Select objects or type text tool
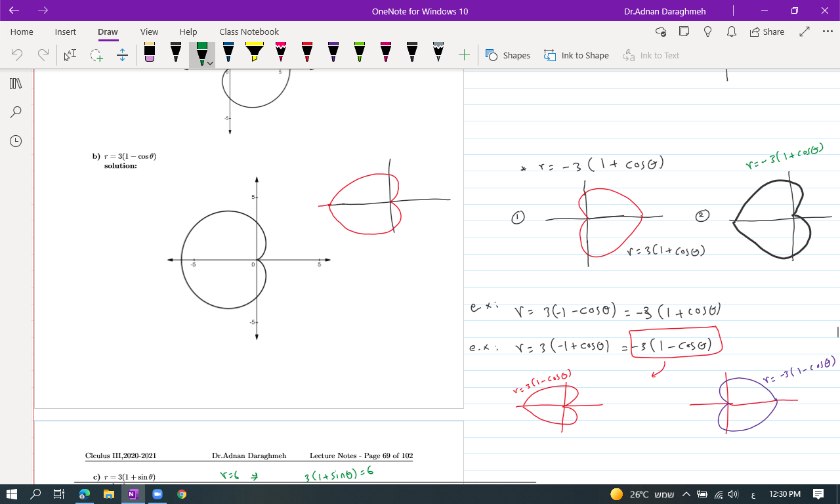Image resolution: width=840 pixels, height=504 pixels. pos(70,55)
